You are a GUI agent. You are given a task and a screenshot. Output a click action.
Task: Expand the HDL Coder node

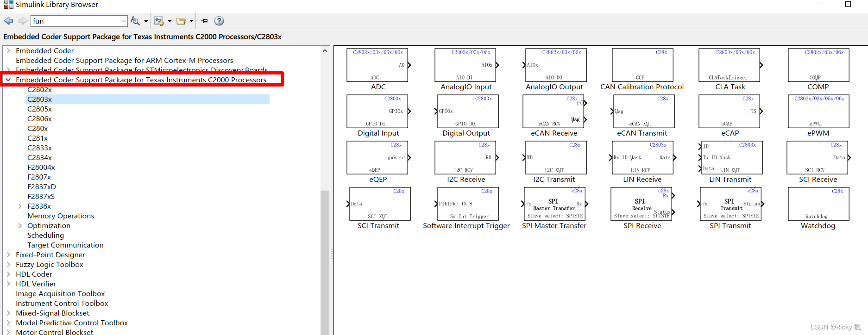pos(8,274)
